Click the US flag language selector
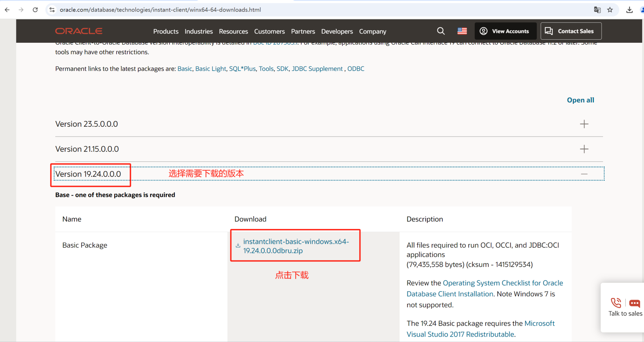Screen dimensions: 644x342 click(x=462, y=31)
